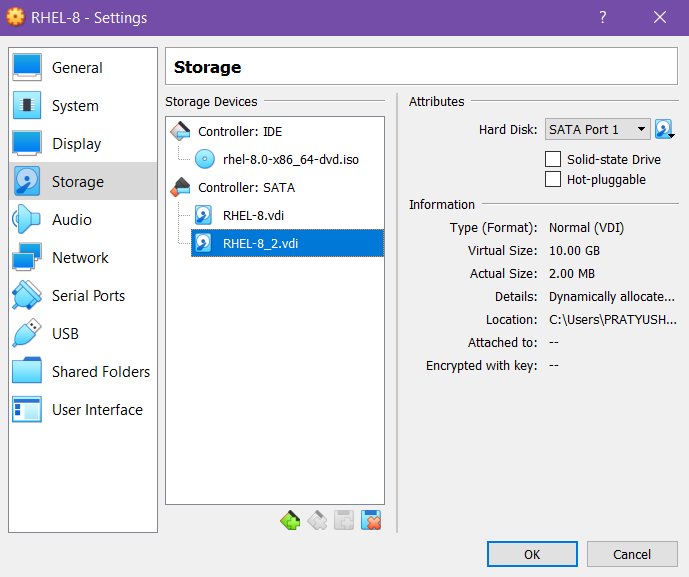The width and height of the screenshot is (689, 577).
Task: Open the SATA Port 1 dropdown
Action: 598,130
